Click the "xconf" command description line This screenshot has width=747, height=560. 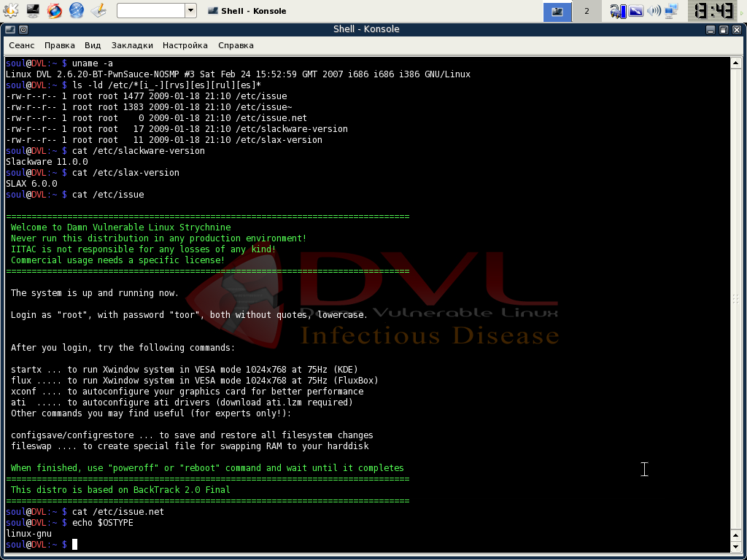click(x=187, y=392)
